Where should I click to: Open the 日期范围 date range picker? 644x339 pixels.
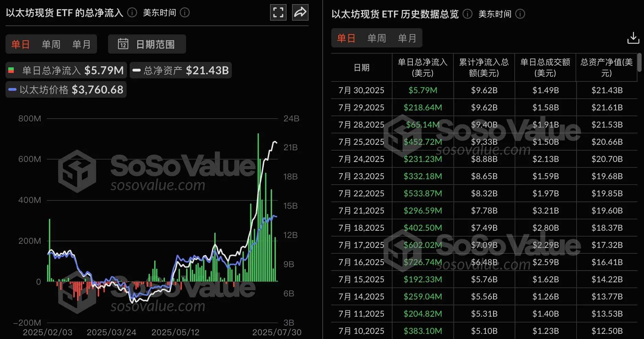click(x=147, y=44)
